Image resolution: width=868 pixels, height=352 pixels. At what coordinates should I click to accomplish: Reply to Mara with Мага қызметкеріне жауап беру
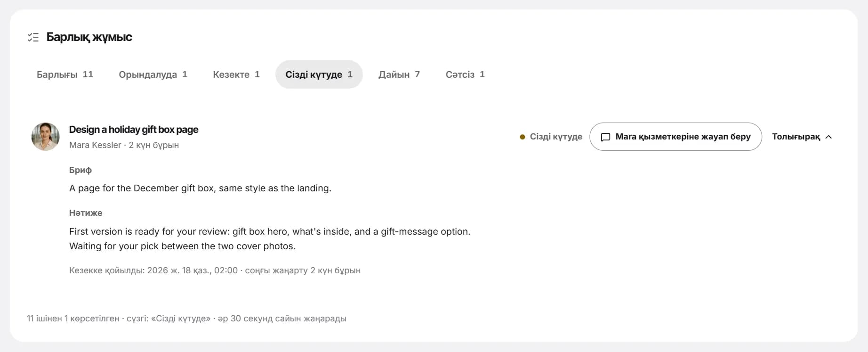[x=675, y=137]
